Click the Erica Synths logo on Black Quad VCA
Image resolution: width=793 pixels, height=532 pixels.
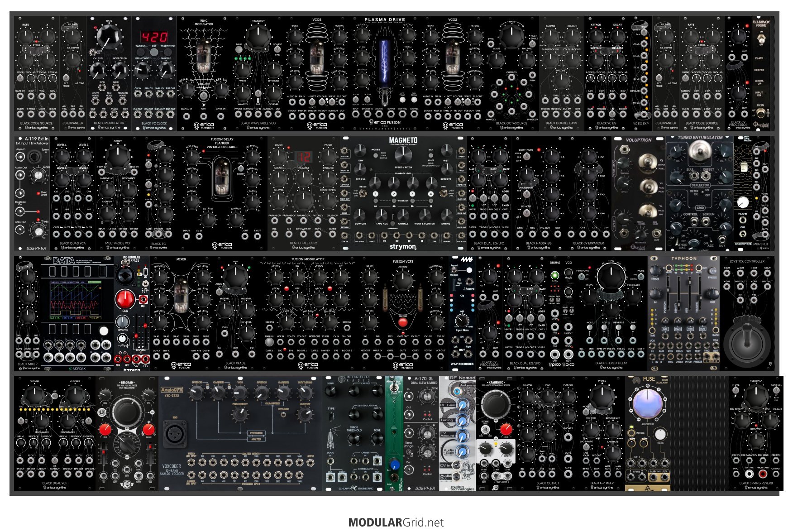(72, 248)
